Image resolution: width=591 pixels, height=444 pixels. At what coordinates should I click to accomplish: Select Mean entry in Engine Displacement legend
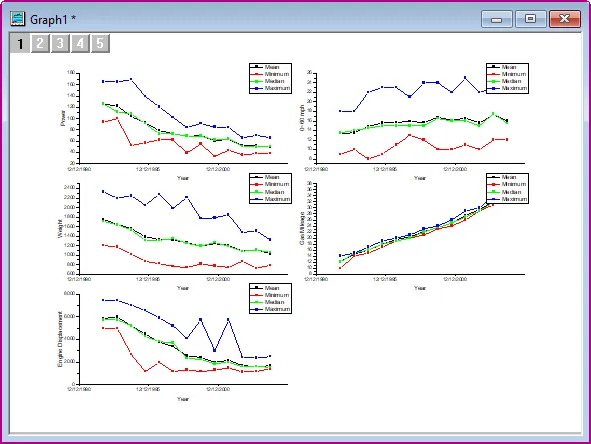pos(266,288)
